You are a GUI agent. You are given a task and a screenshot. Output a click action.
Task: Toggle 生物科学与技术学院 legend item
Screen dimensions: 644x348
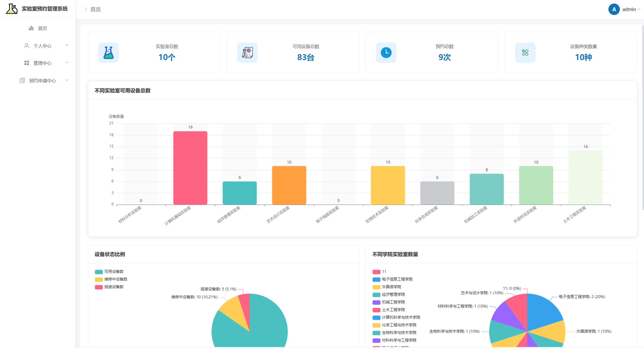pos(395,333)
